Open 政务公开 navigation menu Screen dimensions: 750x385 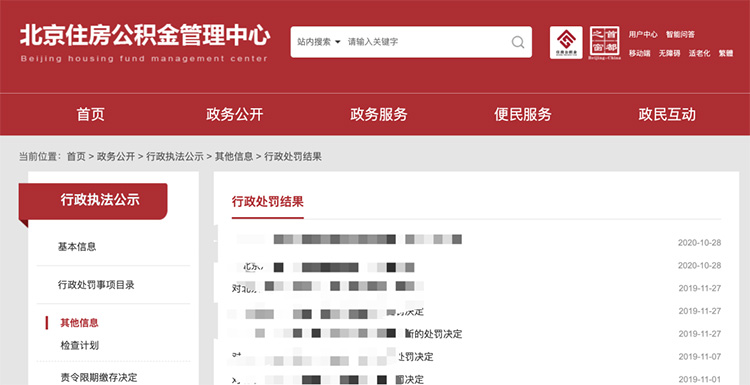tap(234, 115)
